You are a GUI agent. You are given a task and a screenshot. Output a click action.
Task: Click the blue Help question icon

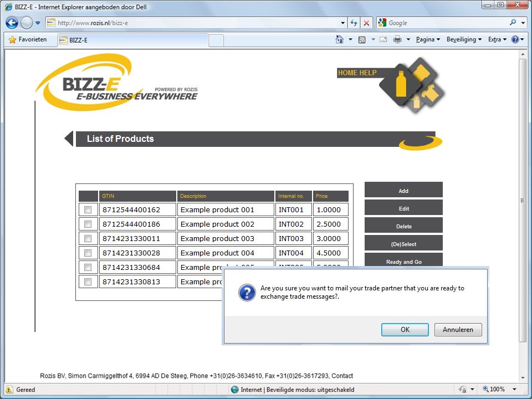pyautogui.click(x=515, y=40)
